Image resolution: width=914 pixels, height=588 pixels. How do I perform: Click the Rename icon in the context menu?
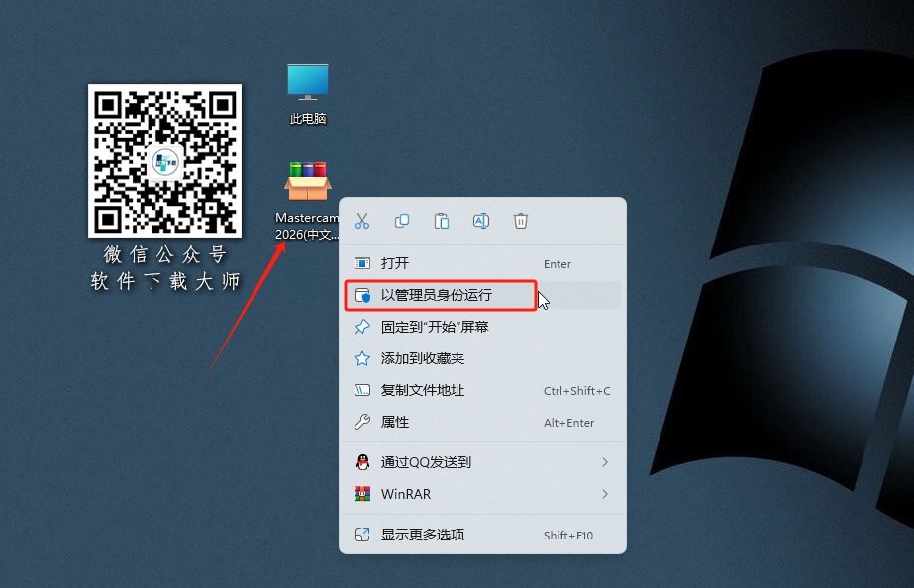coord(481,221)
